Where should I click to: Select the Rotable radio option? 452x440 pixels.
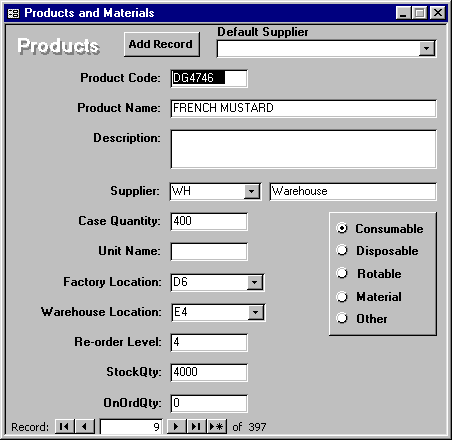coord(342,273)
